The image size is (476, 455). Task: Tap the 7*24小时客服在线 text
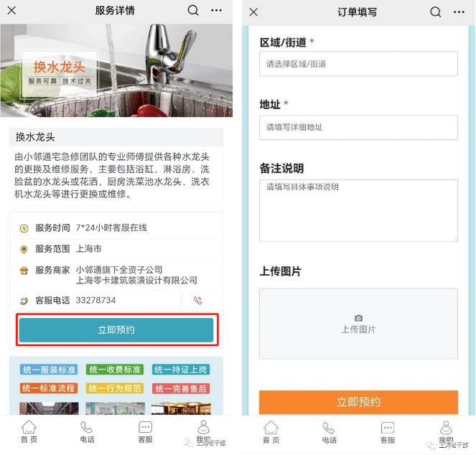(x=111, y=227)
